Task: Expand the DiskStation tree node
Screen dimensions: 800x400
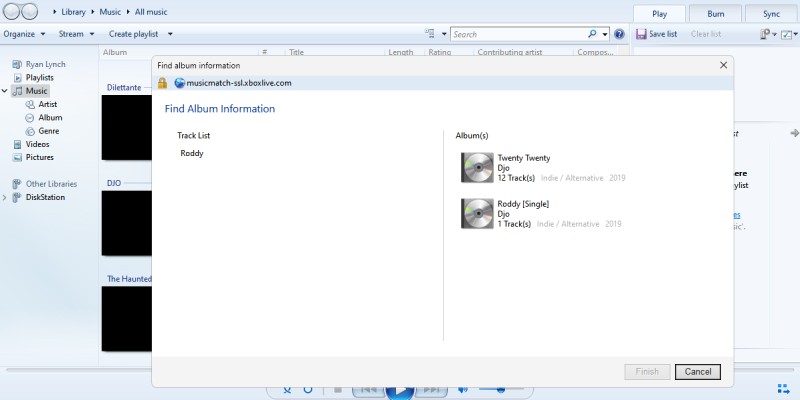Action: pyautogui.click(x=5, y=197)
